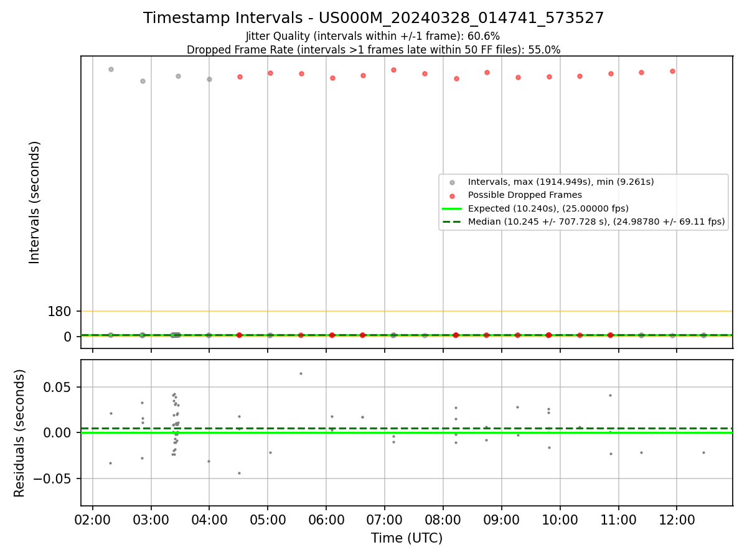Click the 07:00 tick label on time axis

click(x=385, y=519)
